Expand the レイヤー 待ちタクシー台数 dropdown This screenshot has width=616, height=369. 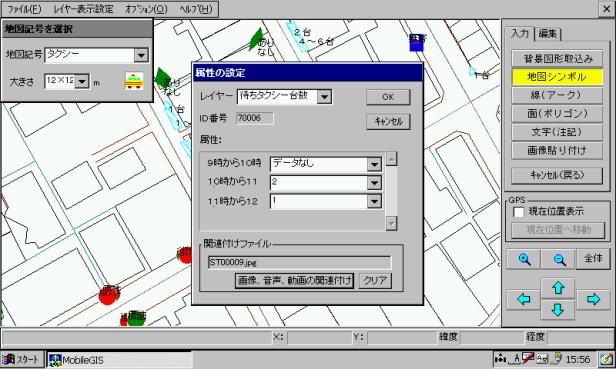point(324,97)
